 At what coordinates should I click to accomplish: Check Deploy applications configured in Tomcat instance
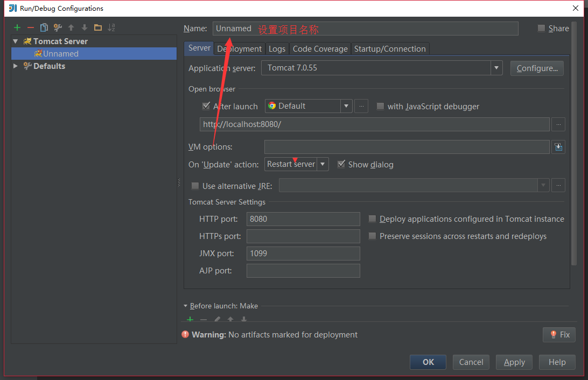point(373,219)
